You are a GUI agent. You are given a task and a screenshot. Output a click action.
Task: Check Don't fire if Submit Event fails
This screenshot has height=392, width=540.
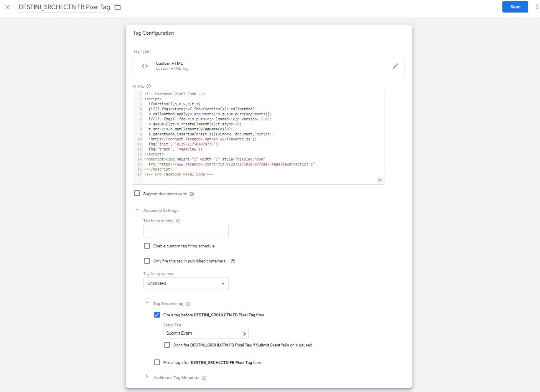pos(167,345)
